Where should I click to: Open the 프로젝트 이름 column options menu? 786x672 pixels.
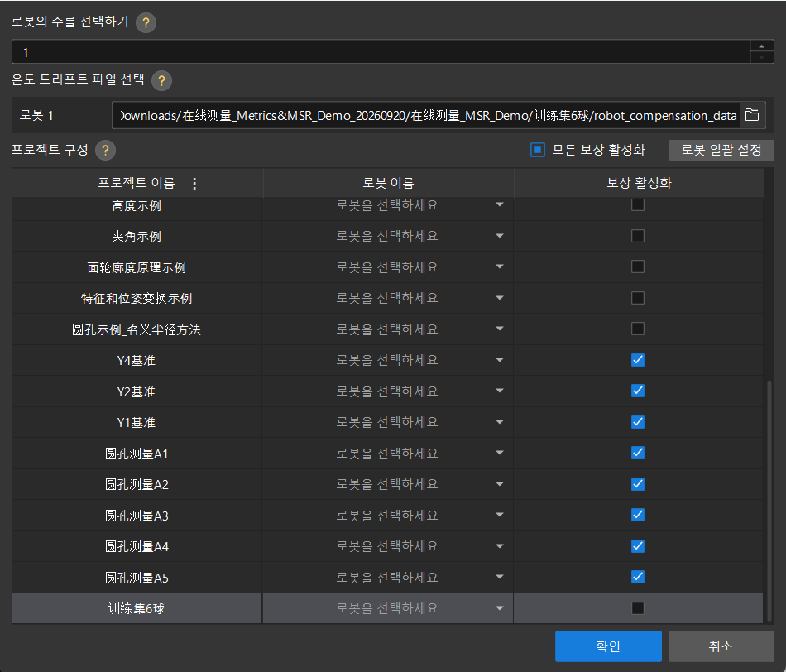pyautogui.click(x=194, y=184)
